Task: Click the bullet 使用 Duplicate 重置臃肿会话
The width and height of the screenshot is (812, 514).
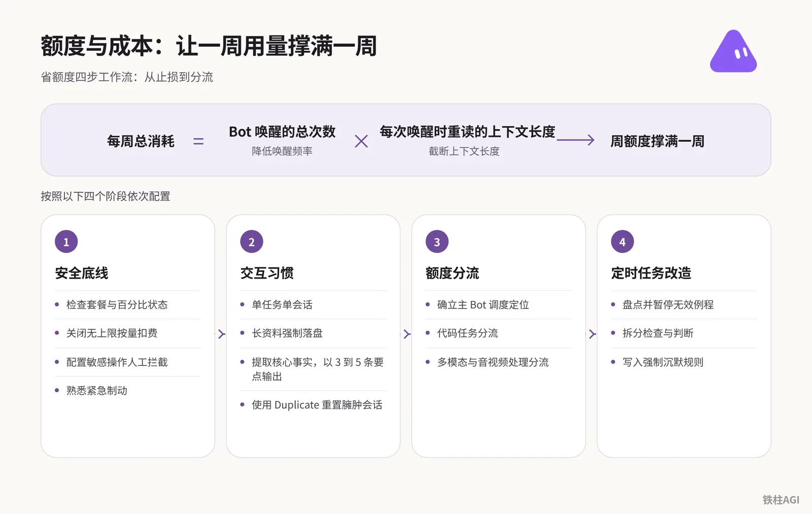Action: click(317, 405)
